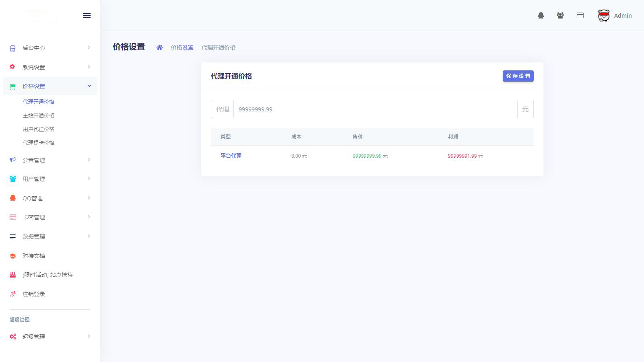Open the Admin avatar profile menu

click(615, 16)
